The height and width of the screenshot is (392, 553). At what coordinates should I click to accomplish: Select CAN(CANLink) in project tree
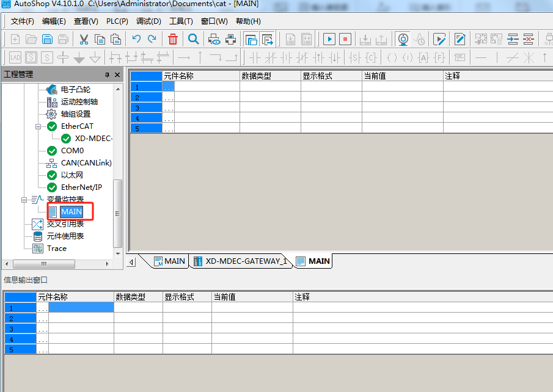[86, 163]
